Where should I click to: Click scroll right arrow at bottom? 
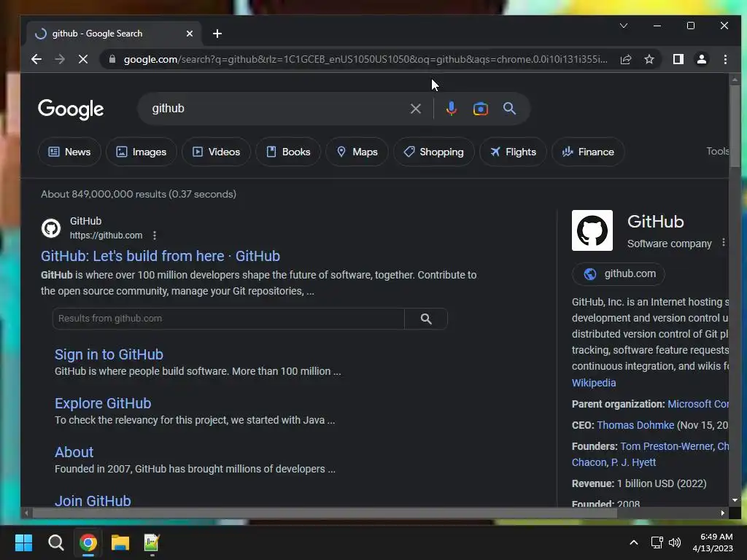[x=723, y=513]
